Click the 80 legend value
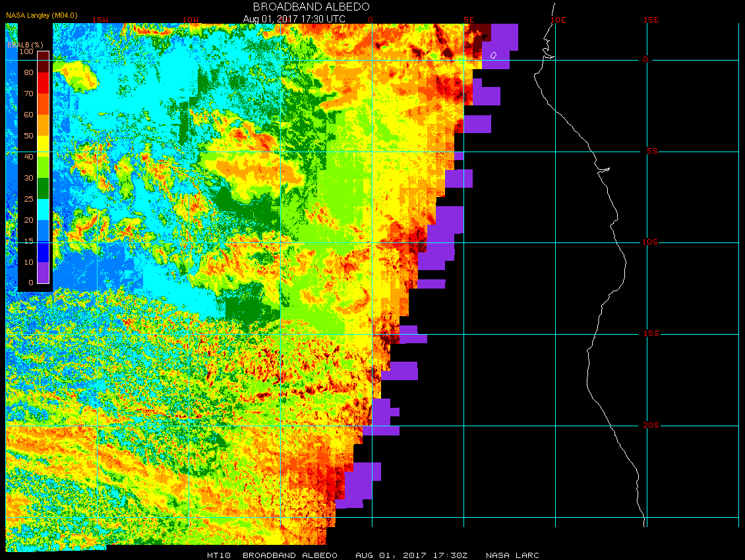This screenshot has width=745, height=560. pyautogui.click(x=29, y=72)
